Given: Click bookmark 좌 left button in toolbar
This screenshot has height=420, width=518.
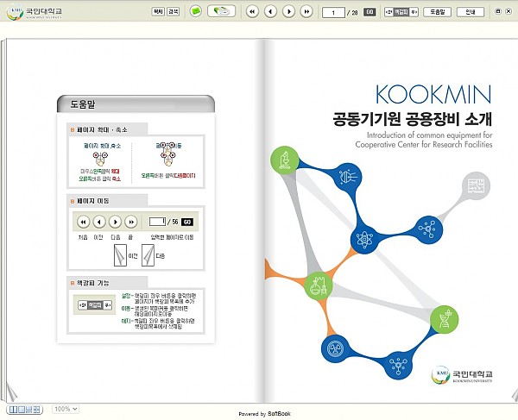Looking at the screenshot, I should (388, 12).
